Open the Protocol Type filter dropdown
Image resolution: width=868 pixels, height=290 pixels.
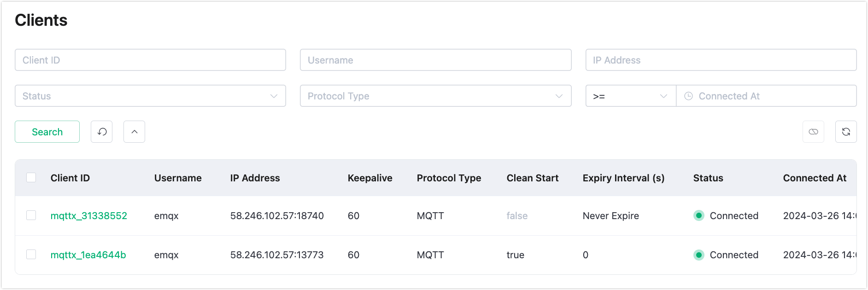(435, 96)
